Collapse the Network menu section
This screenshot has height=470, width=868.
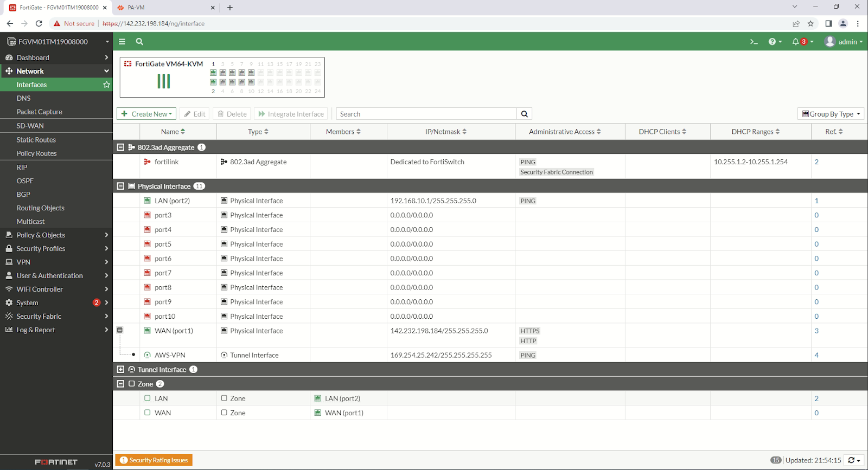point(56,71)
